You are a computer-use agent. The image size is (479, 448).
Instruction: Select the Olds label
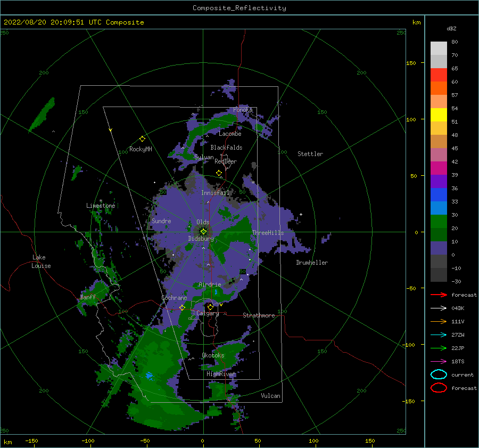point(203,222)
